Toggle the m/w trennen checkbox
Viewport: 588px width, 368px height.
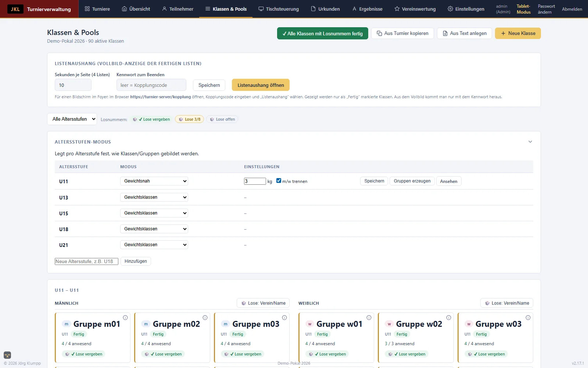coord(279,181)
